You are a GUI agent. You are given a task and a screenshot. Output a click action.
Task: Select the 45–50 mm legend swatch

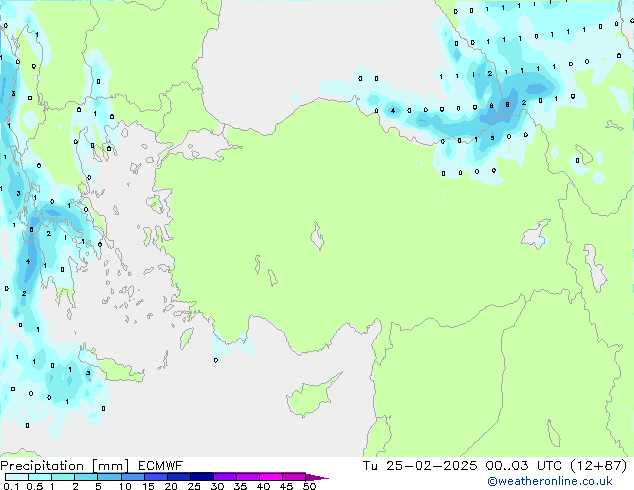pos(294,477)
